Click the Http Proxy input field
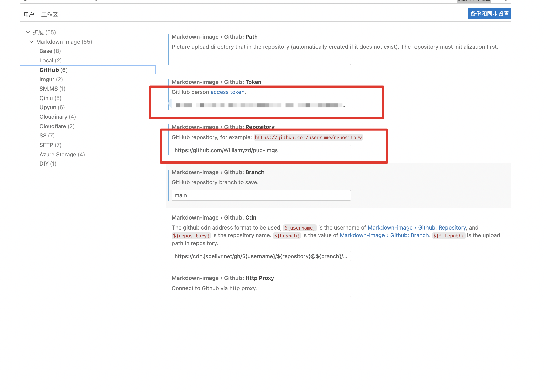 pyautogui.click(x=261, y=301)
